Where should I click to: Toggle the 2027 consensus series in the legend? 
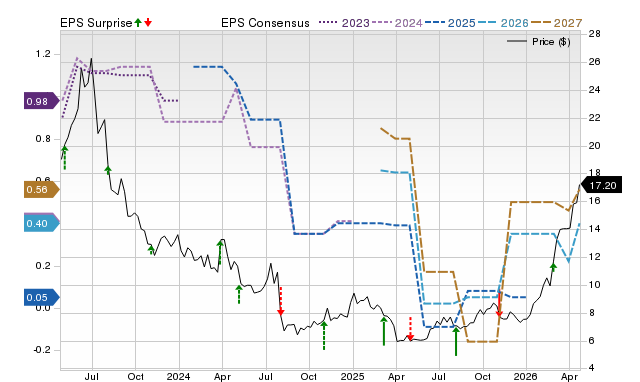(x=556, y=23)
